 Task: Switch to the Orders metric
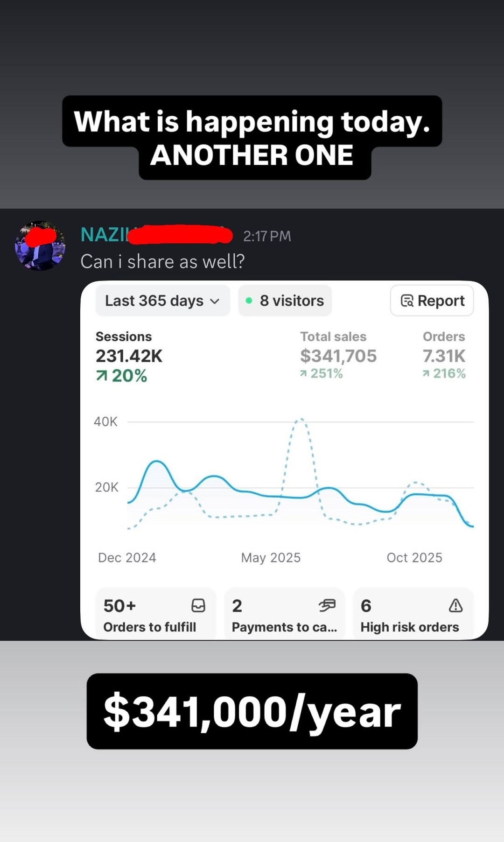444,355
